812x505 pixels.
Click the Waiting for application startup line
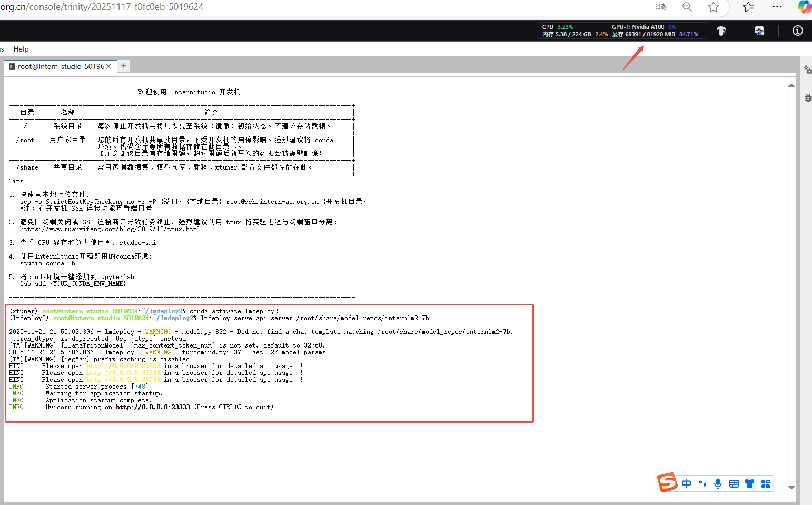[x=86, y=393]
